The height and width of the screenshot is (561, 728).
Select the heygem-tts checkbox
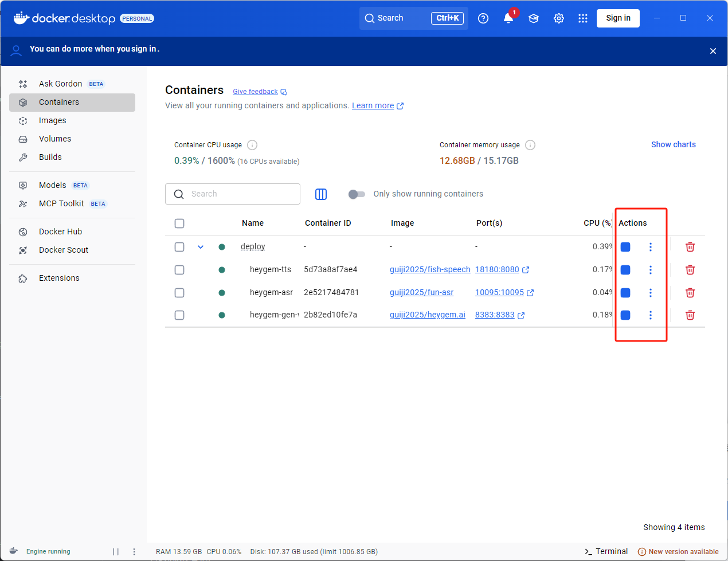point(179,270)
